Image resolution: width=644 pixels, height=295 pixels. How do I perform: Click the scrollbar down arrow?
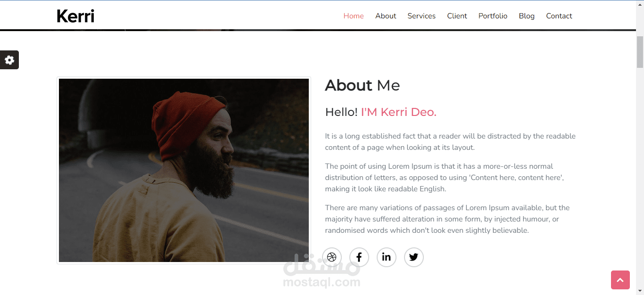[x=640, y=291]
